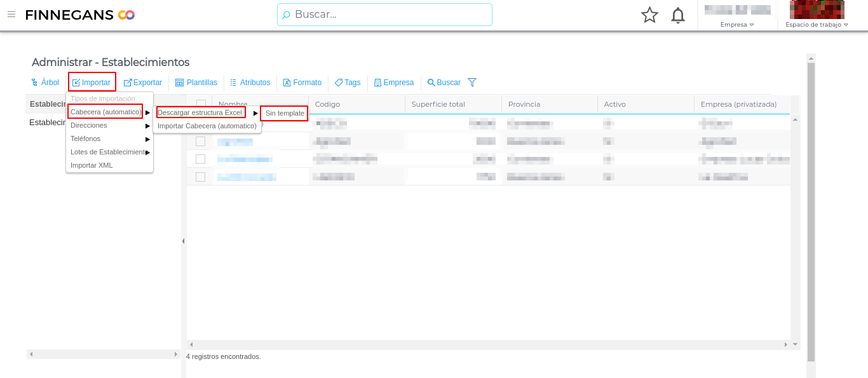The width and height of the screenshot is (868, 378).
Task: Open the Importar toolbar menu
Action: 92,83
